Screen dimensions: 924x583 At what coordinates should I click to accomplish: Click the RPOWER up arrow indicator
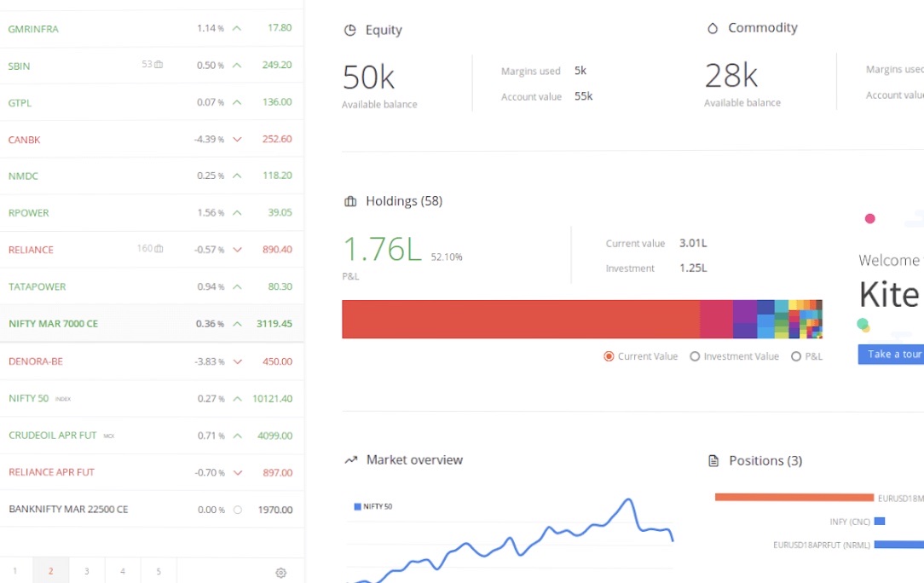(x=237, y=213)
